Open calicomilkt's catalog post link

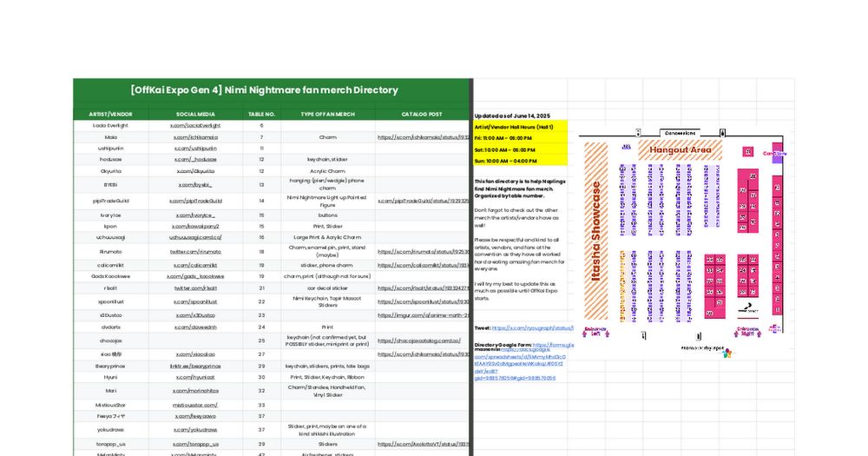pyautogui.click(x=423, y=266)
